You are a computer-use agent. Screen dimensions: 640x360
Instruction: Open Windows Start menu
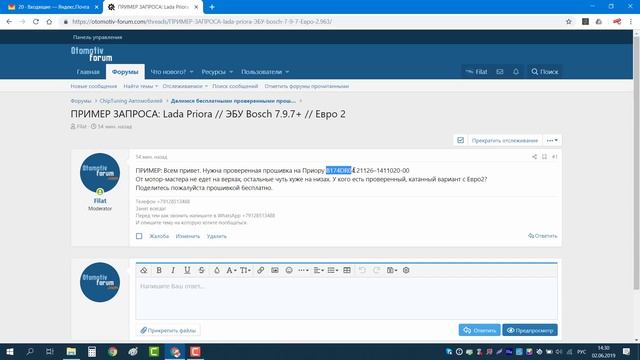coord(10,351)
